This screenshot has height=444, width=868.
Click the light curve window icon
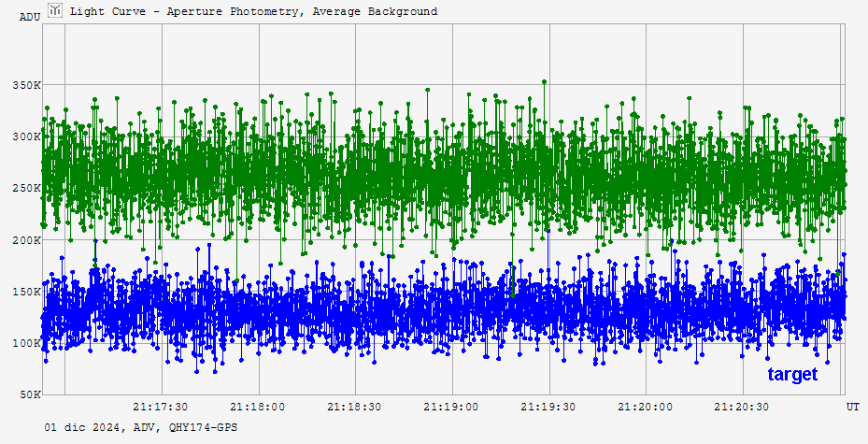(x=55, y=10)
